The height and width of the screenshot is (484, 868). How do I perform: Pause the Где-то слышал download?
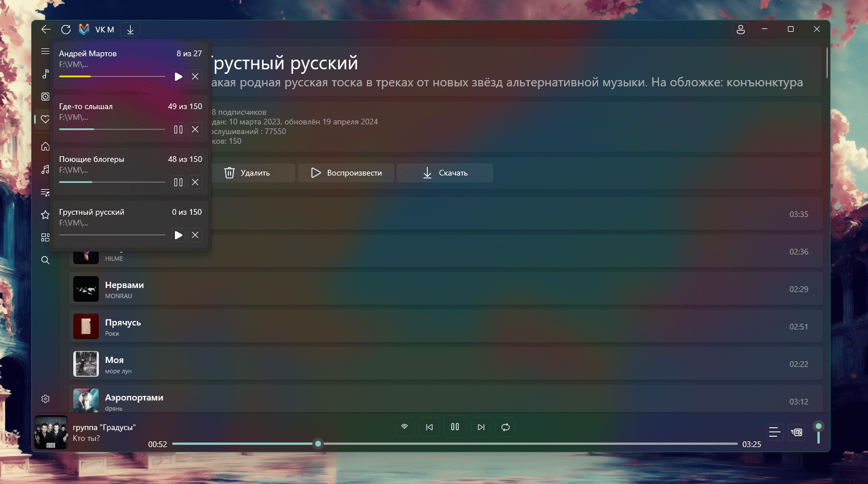pyautogui.click(x=178, y=129)
